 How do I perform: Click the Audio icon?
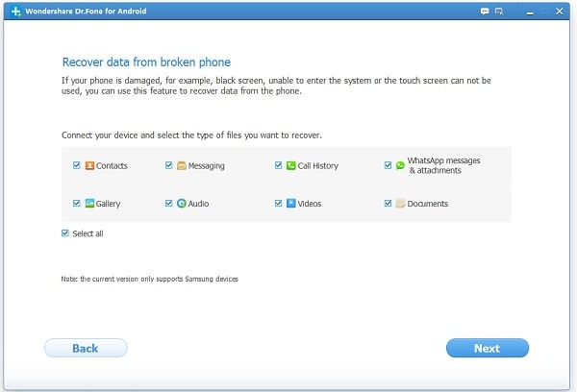tap(181, 204)
